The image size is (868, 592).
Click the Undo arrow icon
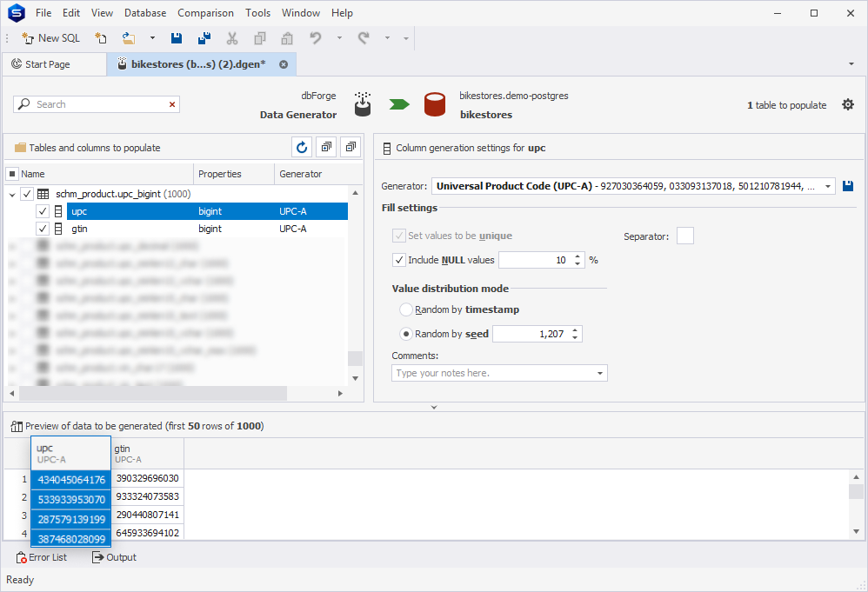(316, 38)
